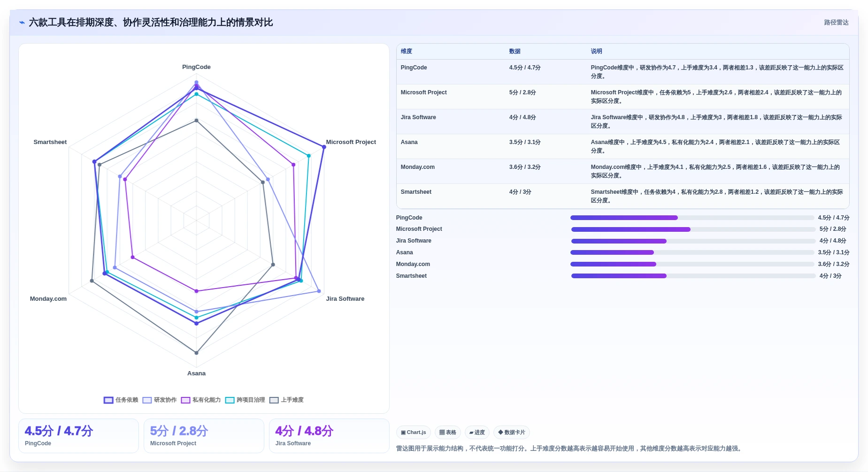Click the gray 上手难度 point on the Asana axis

[196, 353]
